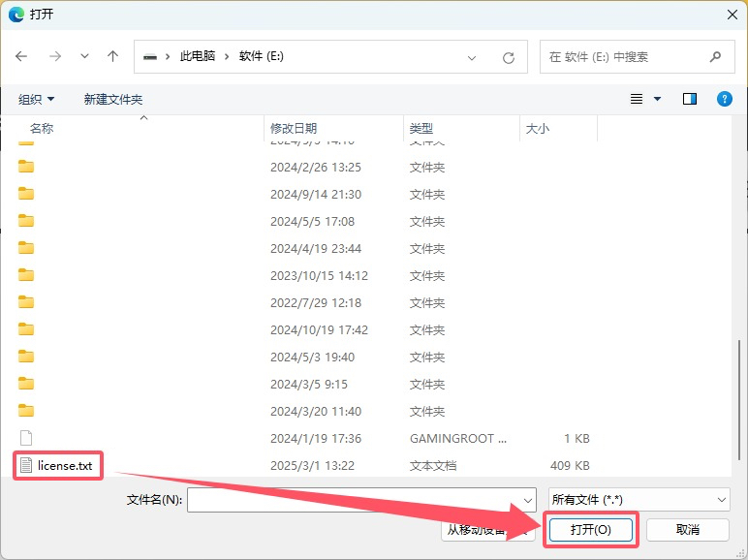Click the search magnifier icon
748x560 pixels.
pos(716,57)
